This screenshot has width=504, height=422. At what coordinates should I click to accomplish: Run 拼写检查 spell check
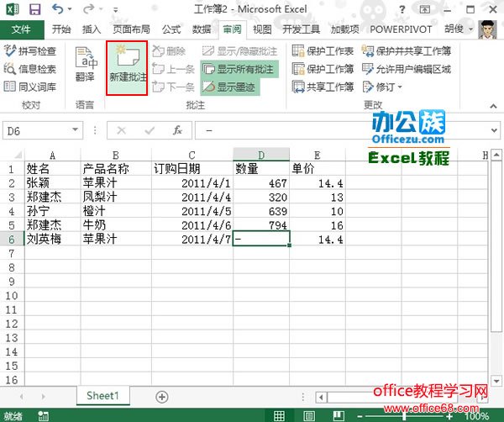pos(30,50)
